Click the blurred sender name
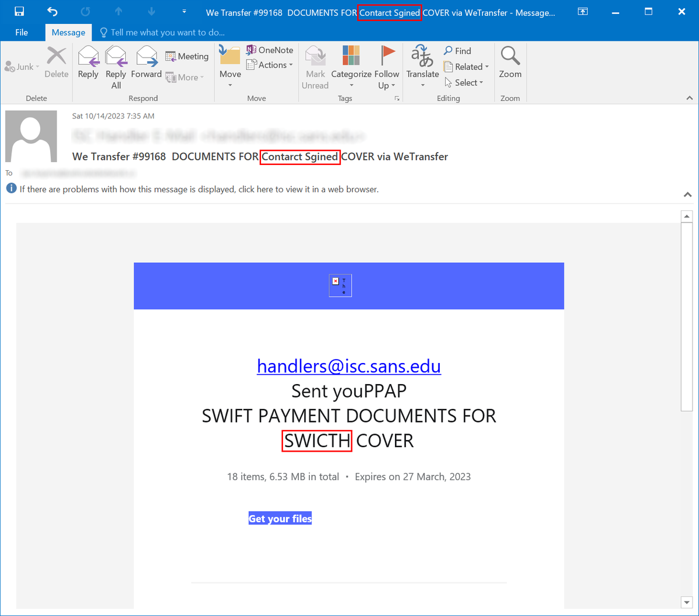 click(x=219, y=136)
